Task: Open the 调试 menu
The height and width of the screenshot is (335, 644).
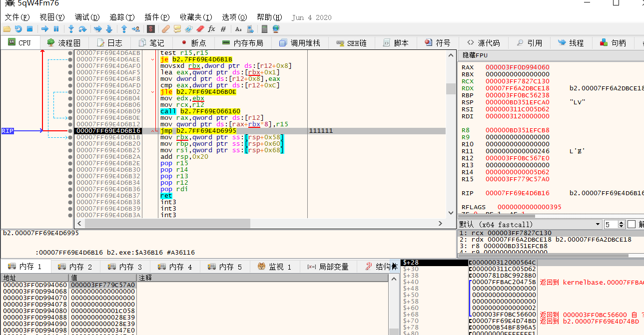Action: [86, 17]
